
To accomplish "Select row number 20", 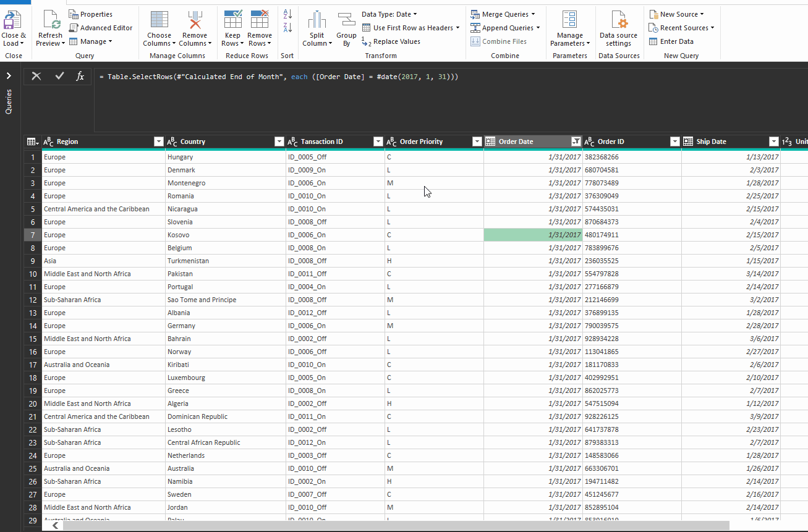I will click(33, 403).
